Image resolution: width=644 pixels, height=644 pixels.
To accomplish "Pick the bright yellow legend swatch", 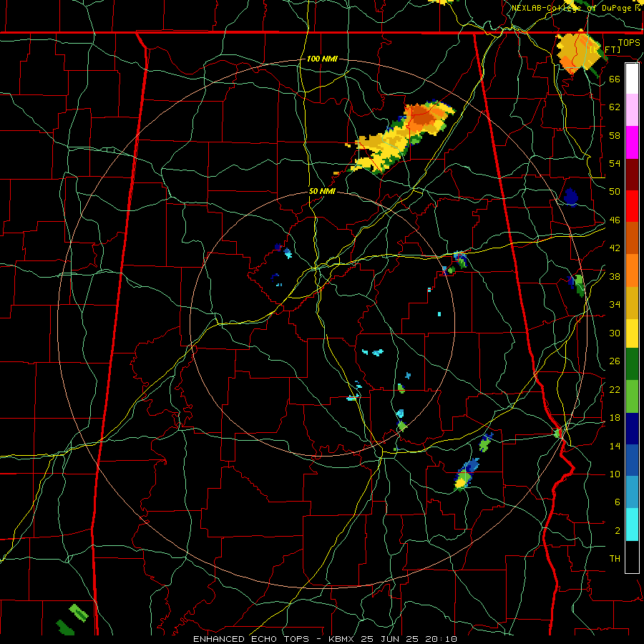I will coord(632,333).
